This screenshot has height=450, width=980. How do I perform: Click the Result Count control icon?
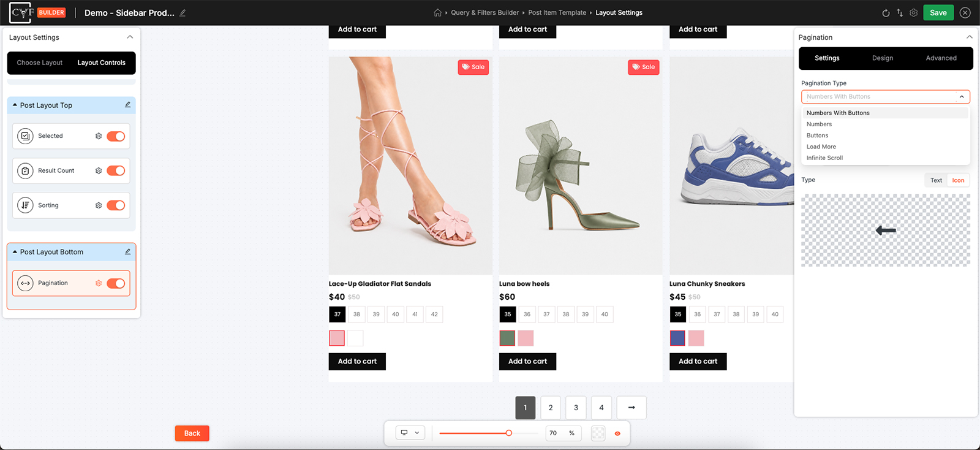(x=25, y=171)
